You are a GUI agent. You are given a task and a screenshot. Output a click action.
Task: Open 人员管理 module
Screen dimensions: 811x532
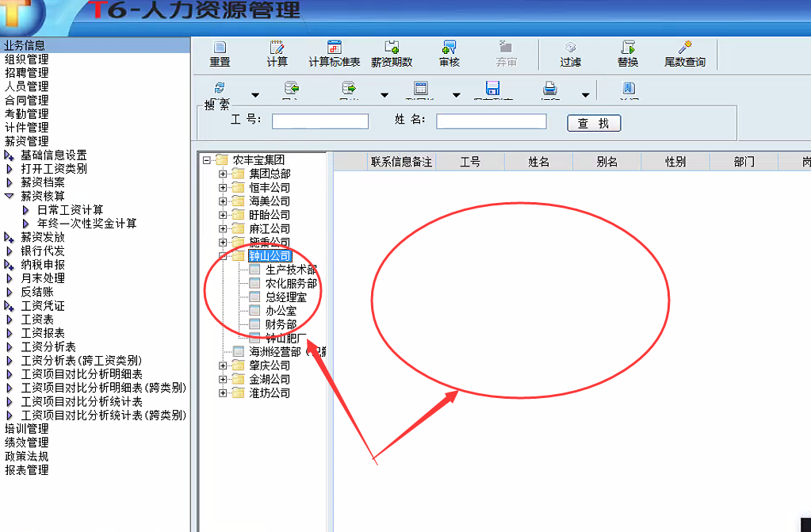26,86
